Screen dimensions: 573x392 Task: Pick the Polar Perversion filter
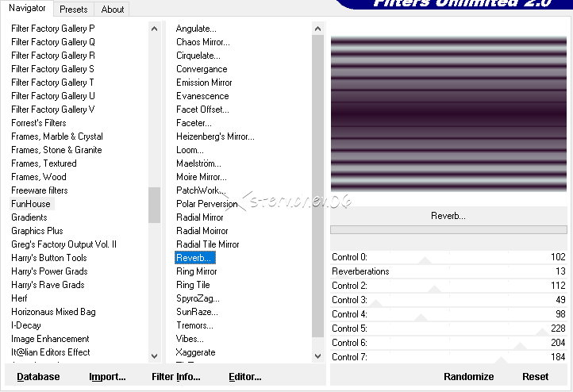(x=207, y=204)
